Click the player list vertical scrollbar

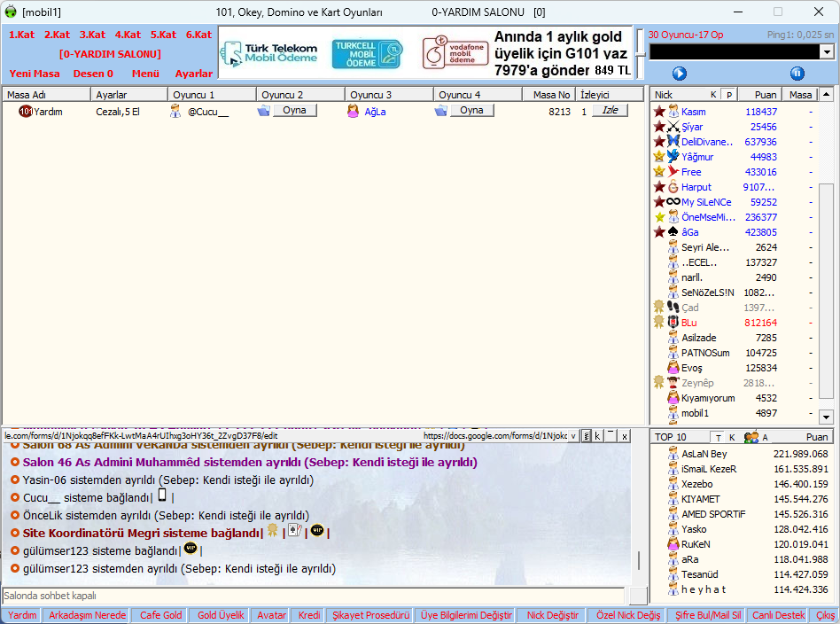826,266
